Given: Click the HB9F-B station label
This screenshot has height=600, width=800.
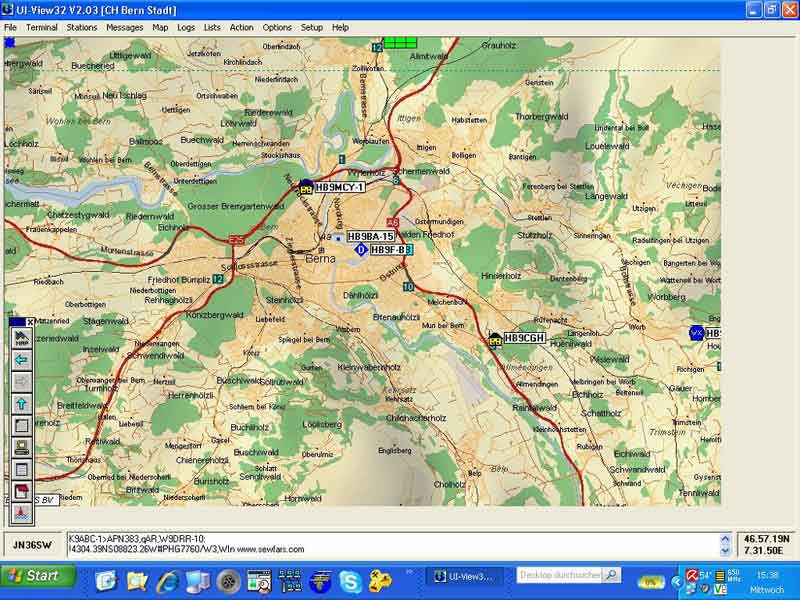Looking at the screenshot, I should coord(391,250).
